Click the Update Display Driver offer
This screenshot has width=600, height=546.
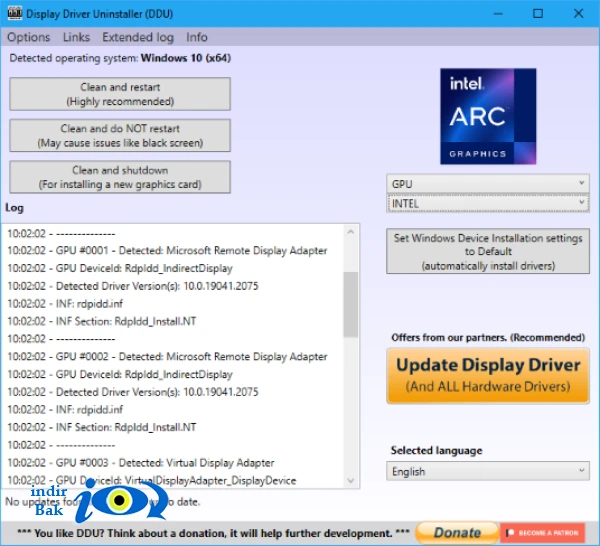click(488, 375)
